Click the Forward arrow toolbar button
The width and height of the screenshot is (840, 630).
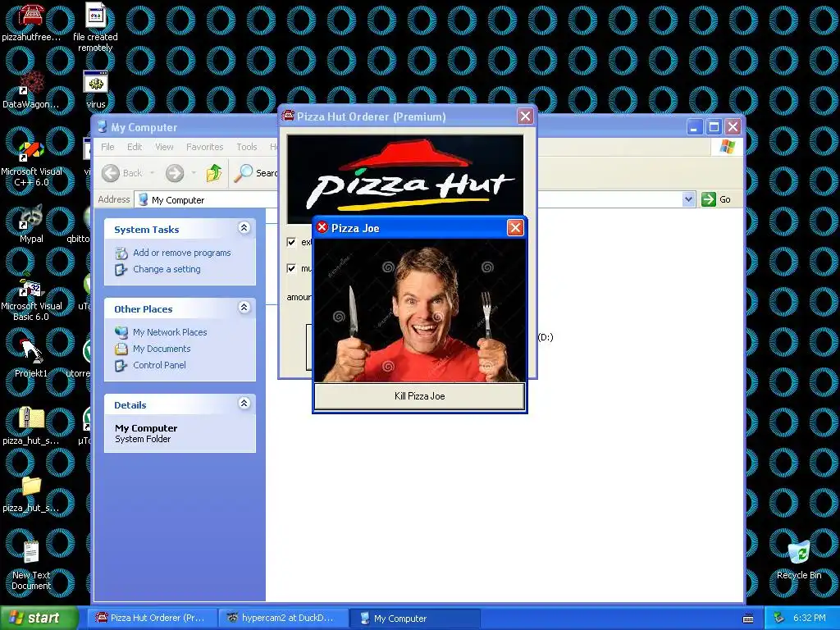(x=175, y=173)
